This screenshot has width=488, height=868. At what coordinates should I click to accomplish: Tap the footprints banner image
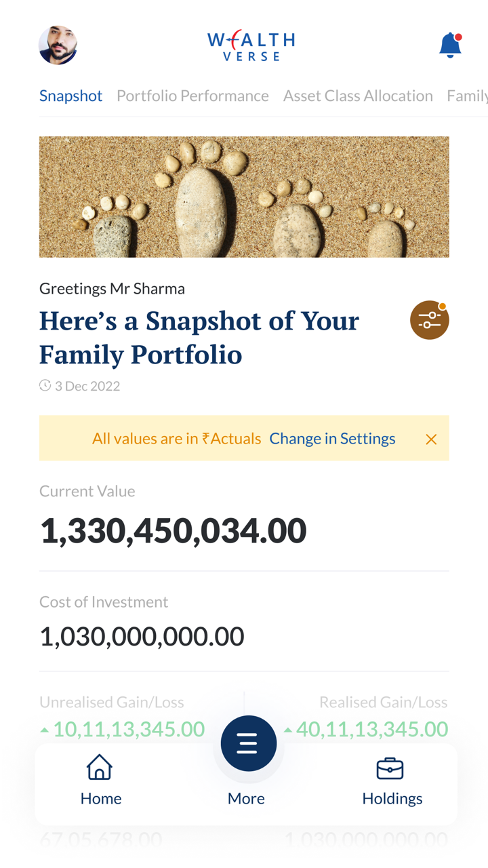pyautogui.click(x=244, y=197)
